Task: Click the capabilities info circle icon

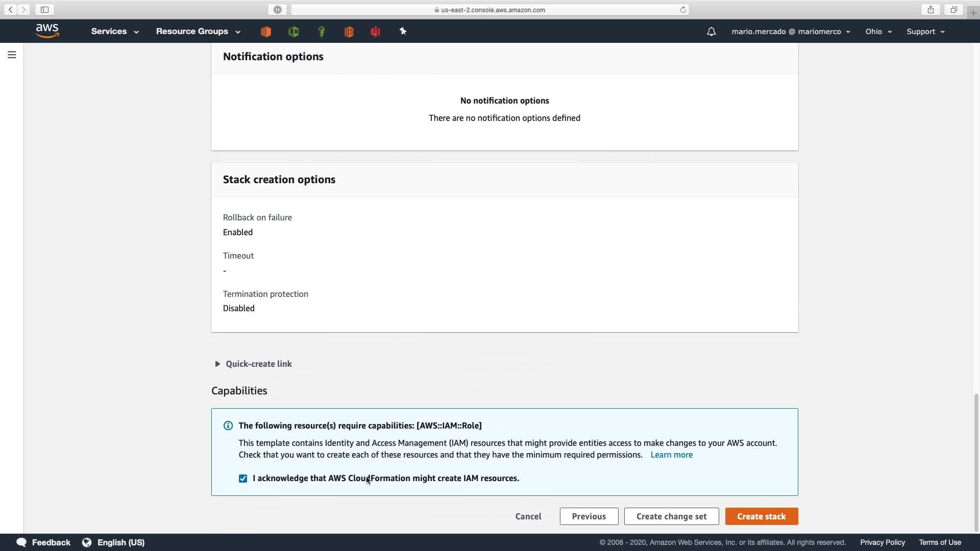Action: (228, 425)
